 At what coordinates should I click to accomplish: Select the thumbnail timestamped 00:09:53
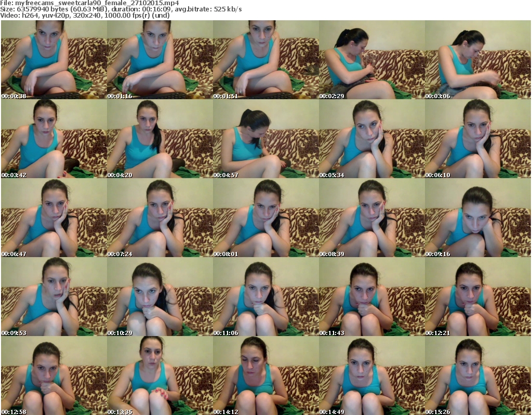pyautogui.click(x=54, y=297)
